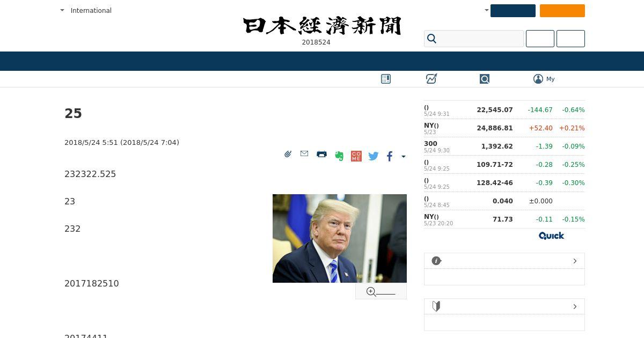Click the My label in toolbar
The image size is (644, 338).
click(x=551, y=79)
